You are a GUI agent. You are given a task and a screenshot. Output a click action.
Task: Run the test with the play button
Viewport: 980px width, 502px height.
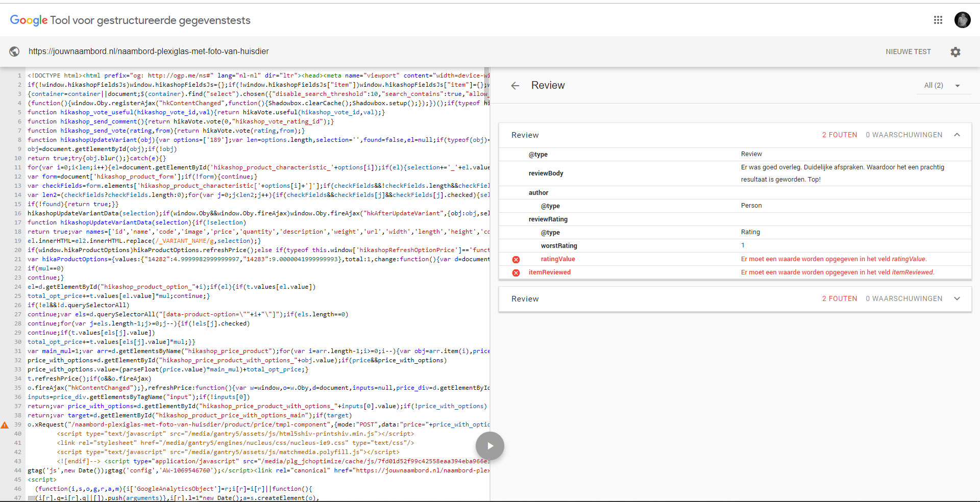489,446
